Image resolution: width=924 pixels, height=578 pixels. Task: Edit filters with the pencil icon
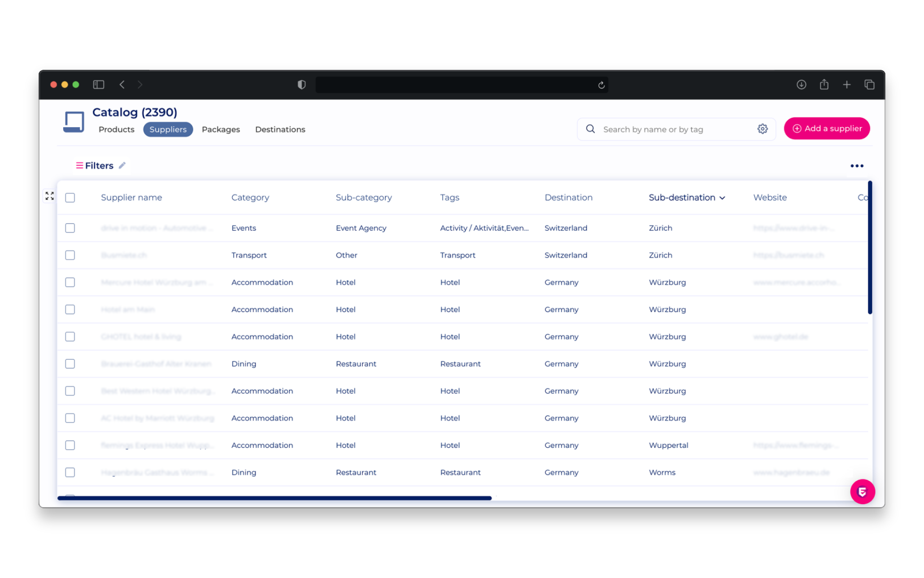click(x=122, y=165)
